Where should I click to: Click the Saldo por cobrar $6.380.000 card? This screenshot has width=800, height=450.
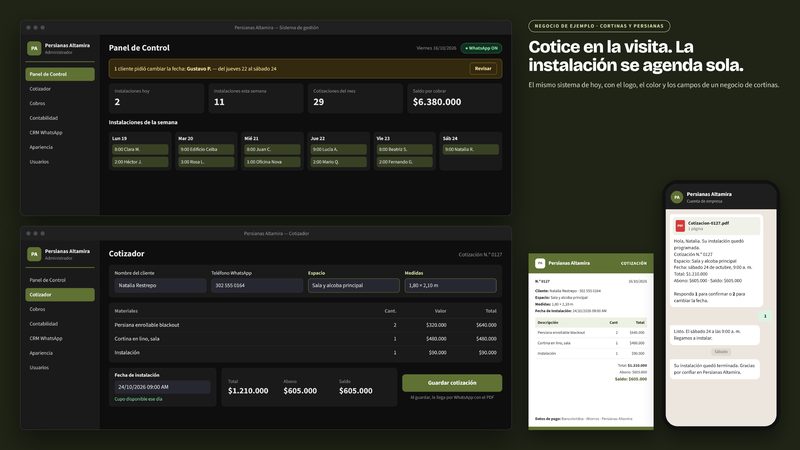(x=455, y=98)
